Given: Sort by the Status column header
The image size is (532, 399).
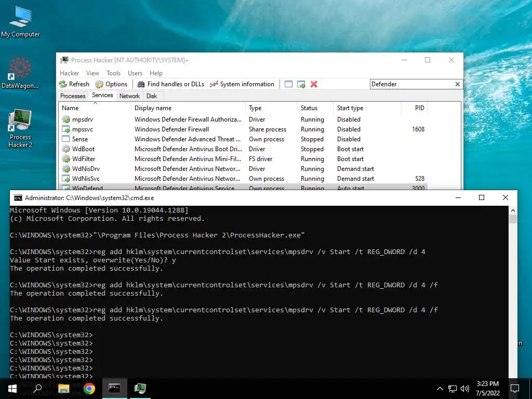Looking at the screenshot, I should pos(315,108).
